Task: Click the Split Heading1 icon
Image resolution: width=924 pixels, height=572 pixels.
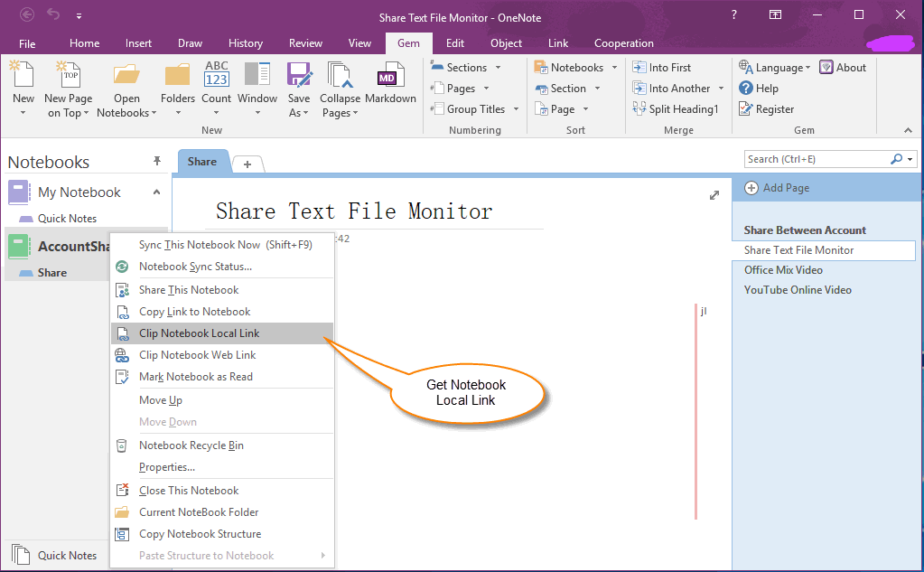Action: [676, 108]
